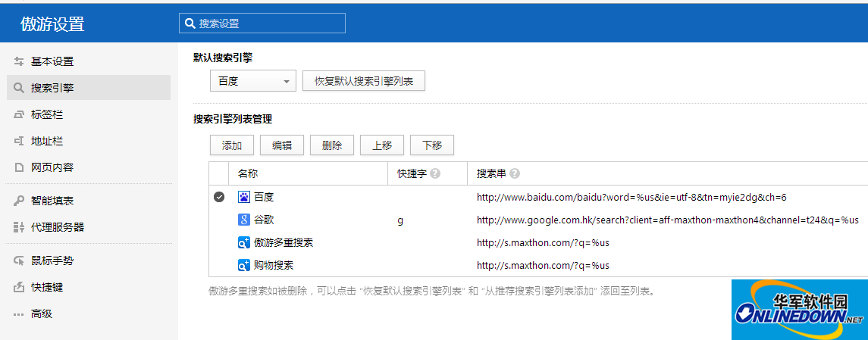Open the 百度 default search engine dropdown
Viewport: 868px width, 340px height.
click(x=253, y=81)
